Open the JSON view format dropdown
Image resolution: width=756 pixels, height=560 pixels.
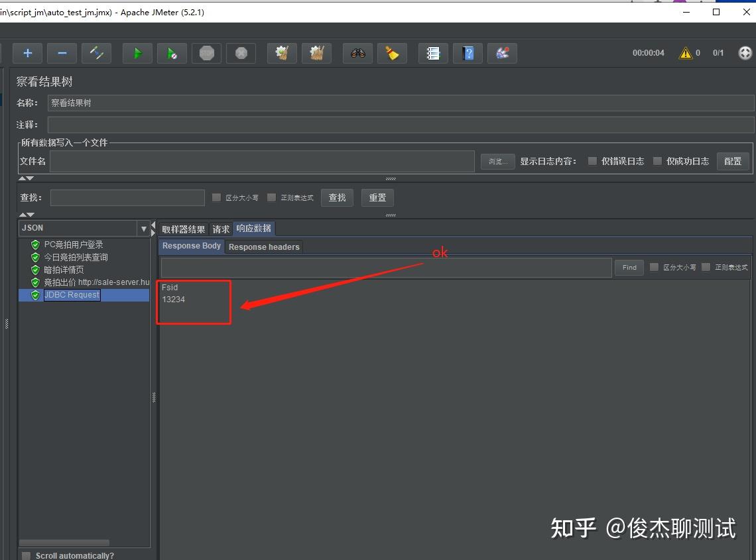[x=143, y=228]
